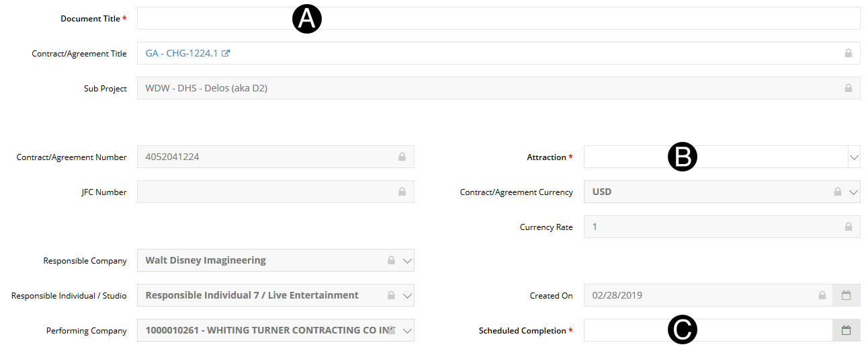Expand Performing Company dropdown arrow

tap(407, 331)
